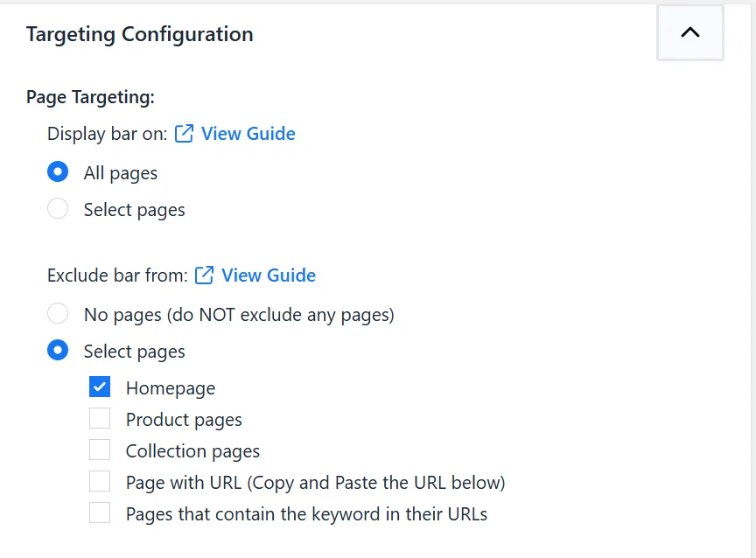Open View Guide link for Exclude bar from

pyautogui.click(x=269, y=276)
